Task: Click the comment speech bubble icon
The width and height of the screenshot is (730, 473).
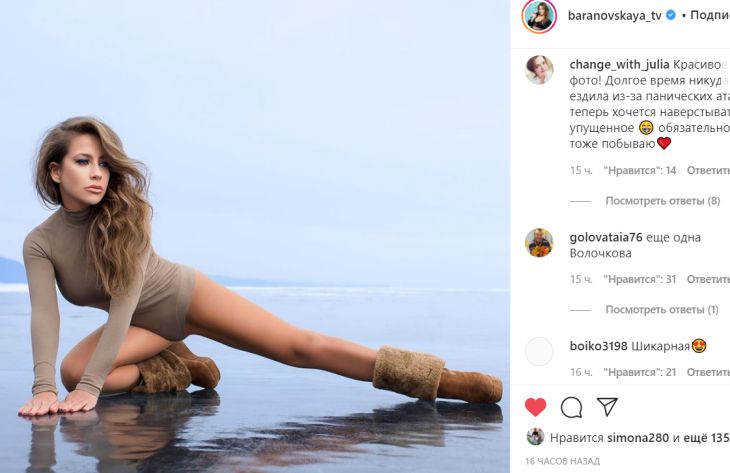Action: (x=571, y=407)
